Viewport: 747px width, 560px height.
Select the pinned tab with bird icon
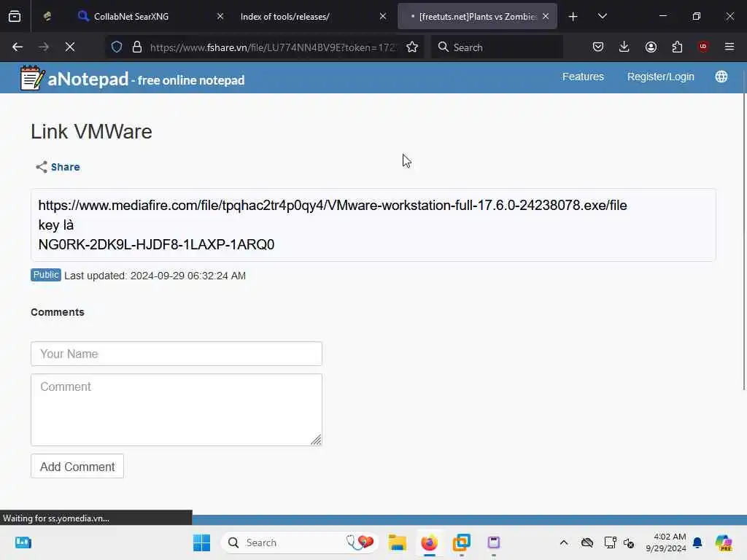pos(47,17)
